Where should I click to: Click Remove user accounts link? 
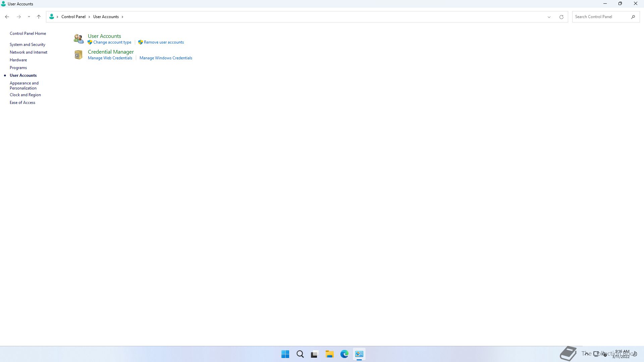pos(164,42)
